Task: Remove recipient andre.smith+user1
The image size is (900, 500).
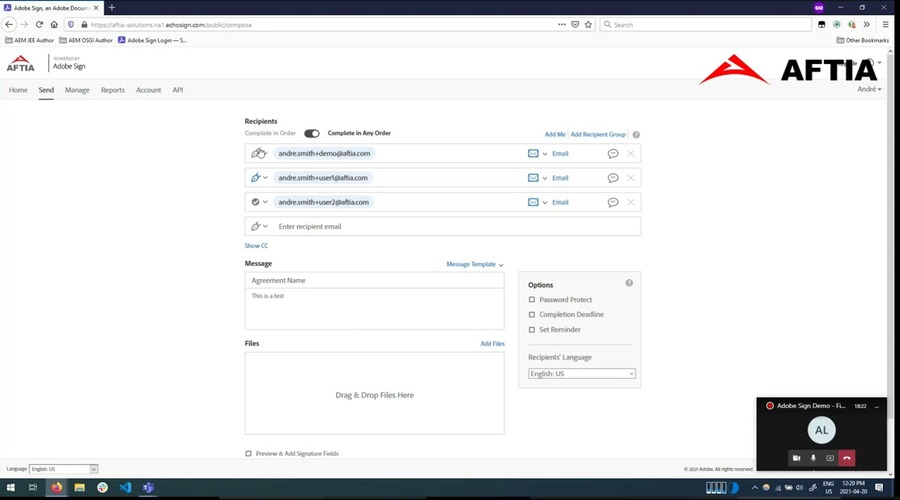Action: (x=631, y=178)
